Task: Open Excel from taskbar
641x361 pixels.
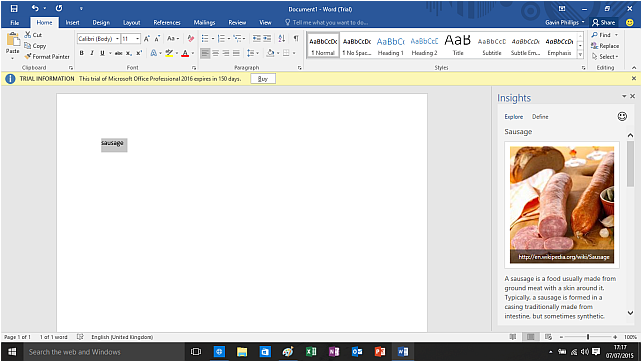Action: pyautogui.click(x=311, y=352)
